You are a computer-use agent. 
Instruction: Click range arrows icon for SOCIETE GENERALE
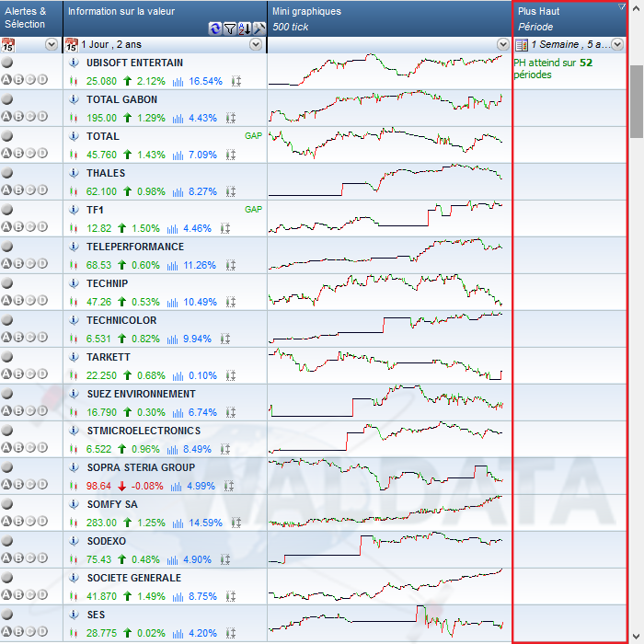pos(231,596)
